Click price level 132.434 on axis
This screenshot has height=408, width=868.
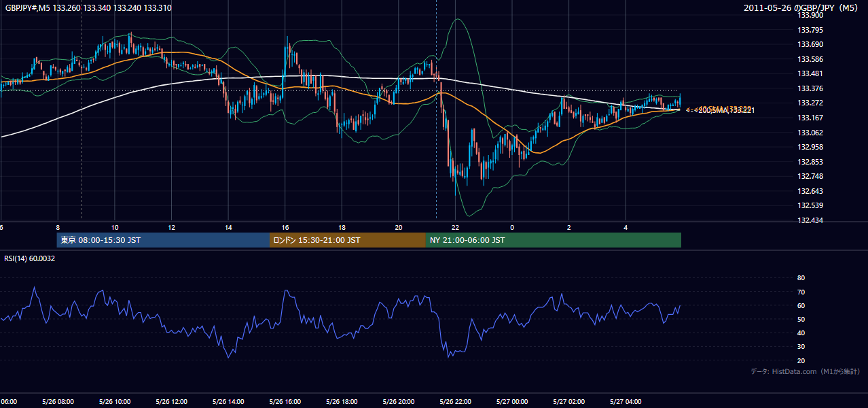[x=811, y=220]
